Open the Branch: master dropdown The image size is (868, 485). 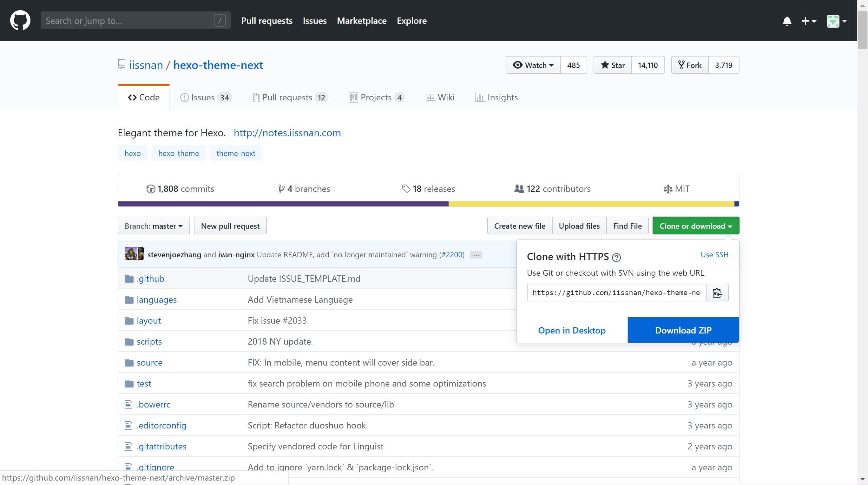pyautogui.click(x=154, y=226)
